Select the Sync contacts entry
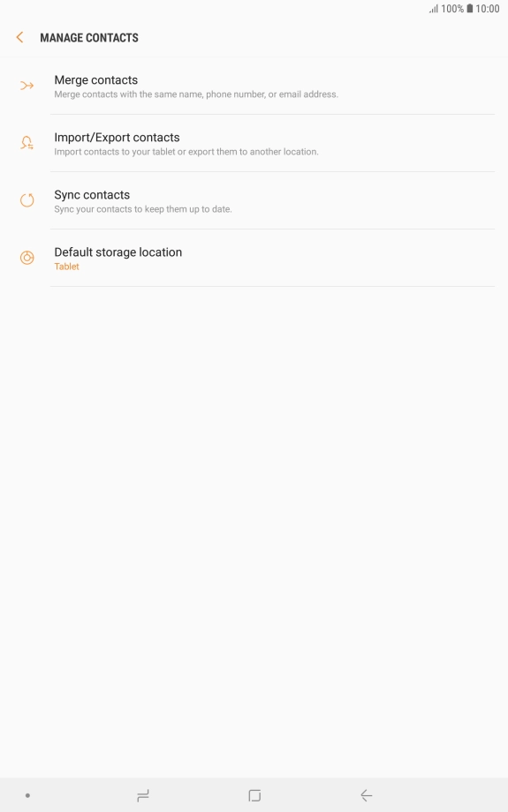Viewport: 508px width, 812px height. point(254,201)
